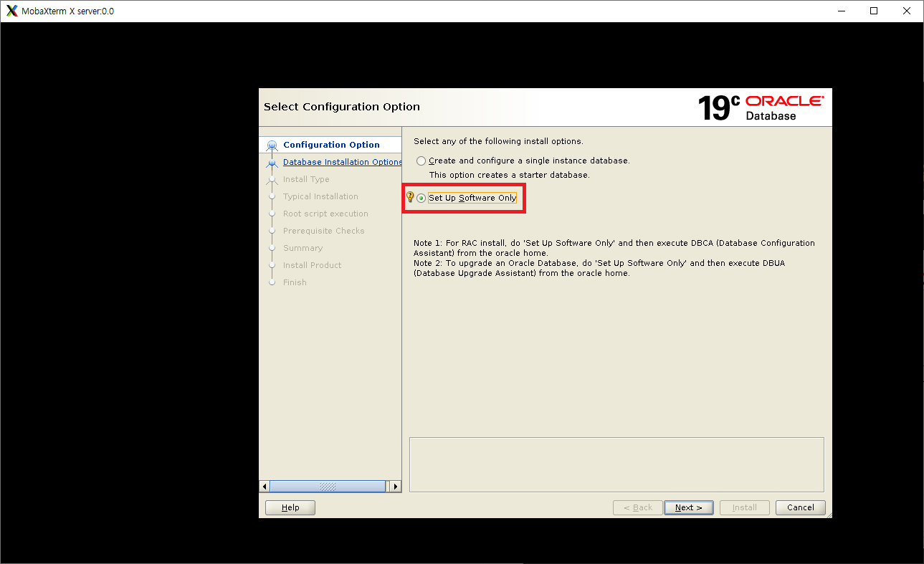Open the installer Help button
Viewport: 924px width, 564px height.
pyautogui.click(x=290, y=507)
